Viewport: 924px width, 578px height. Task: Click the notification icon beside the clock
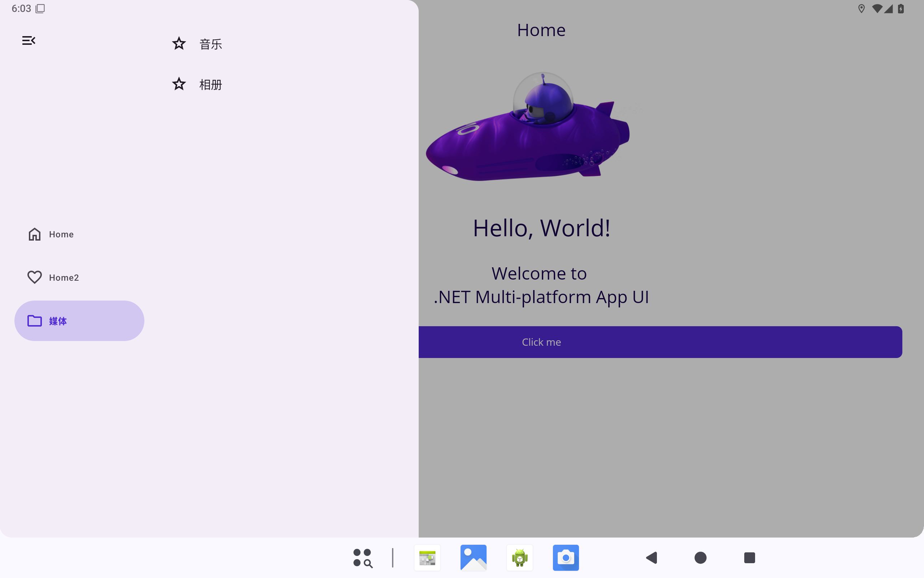click(40, 8)
